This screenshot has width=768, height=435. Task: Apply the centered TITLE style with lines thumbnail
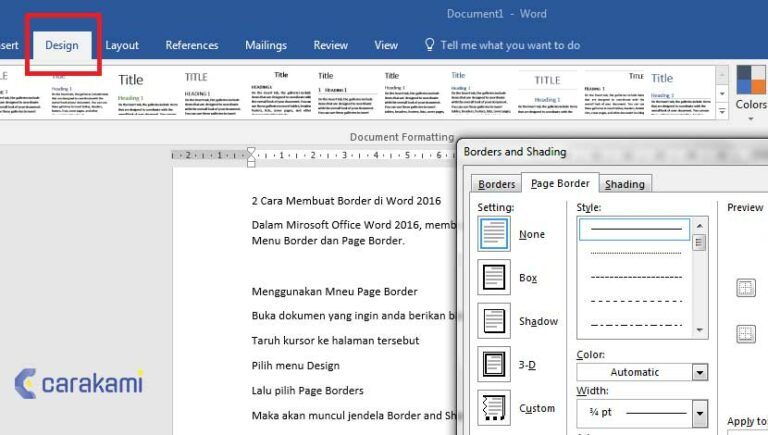click(x=547, y=93)
